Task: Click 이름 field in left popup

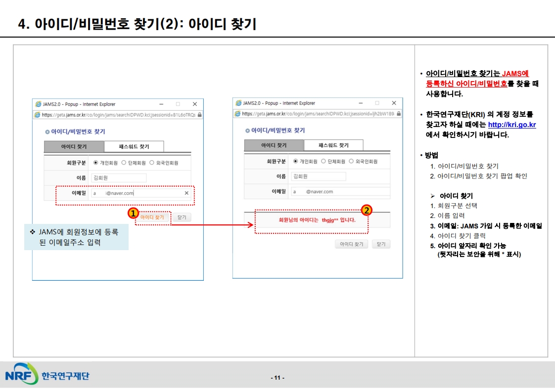Action: pyautogui.click(x=119, y=177)
